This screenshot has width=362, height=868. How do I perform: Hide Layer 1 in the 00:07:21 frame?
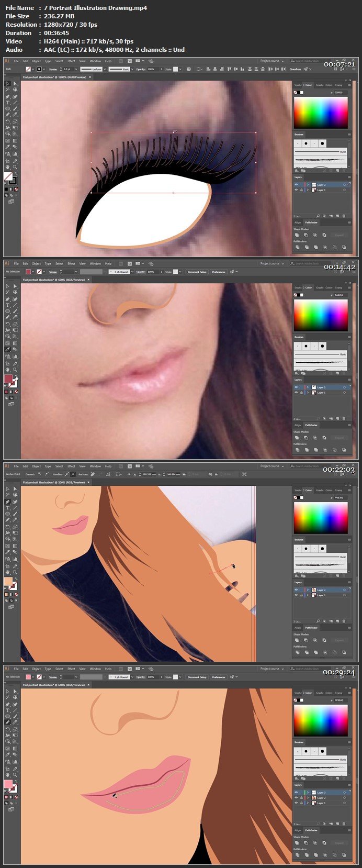point(296,190)
